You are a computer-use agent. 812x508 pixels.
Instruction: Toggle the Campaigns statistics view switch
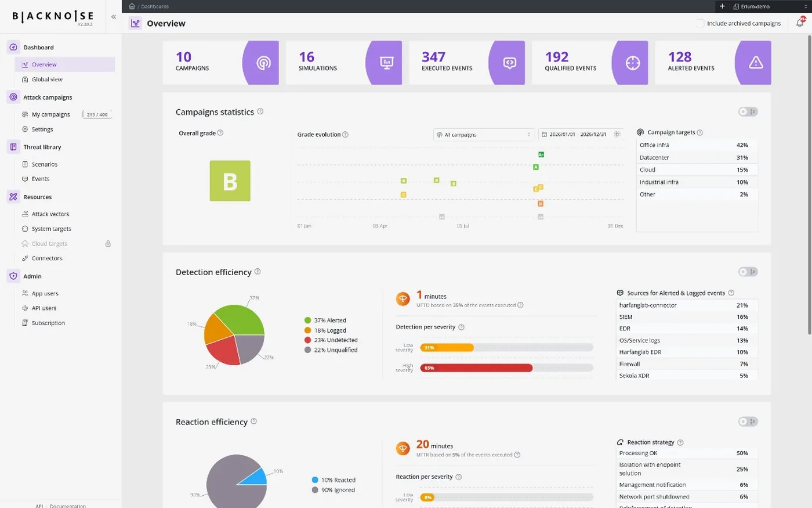click(x=748, y=111)
